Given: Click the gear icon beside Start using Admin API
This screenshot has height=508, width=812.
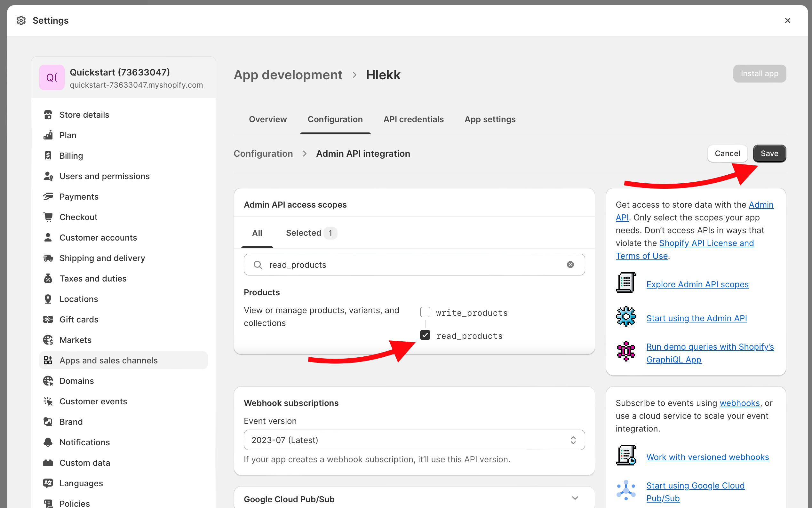Looking at the screenshot, I should tap(626, 316).
